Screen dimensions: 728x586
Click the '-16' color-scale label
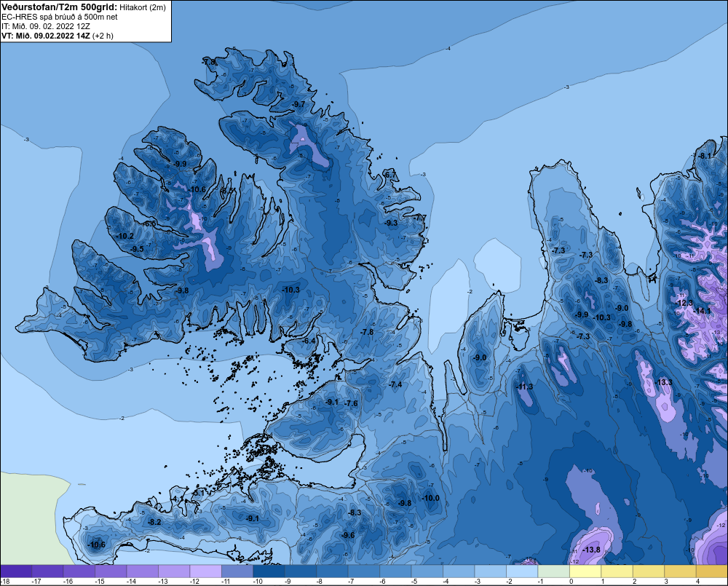pyautogui.click(x=68, y=582)
